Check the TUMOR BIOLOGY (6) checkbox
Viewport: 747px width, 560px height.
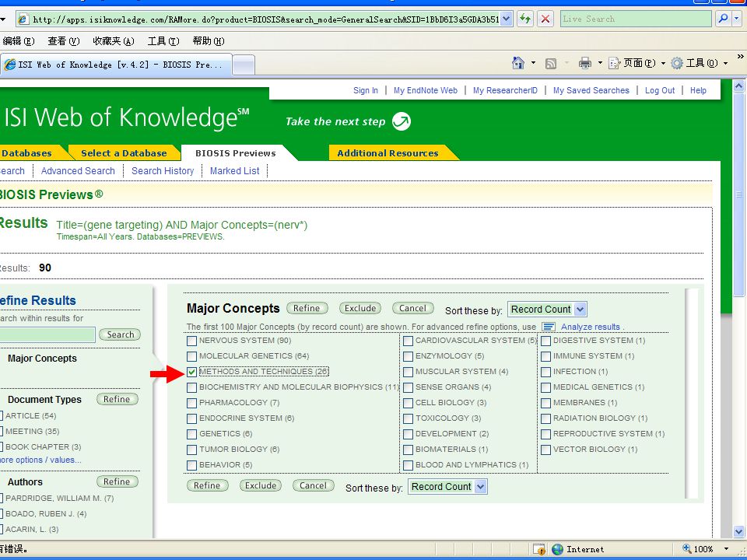pyautogui.click(x=191, y=450)
